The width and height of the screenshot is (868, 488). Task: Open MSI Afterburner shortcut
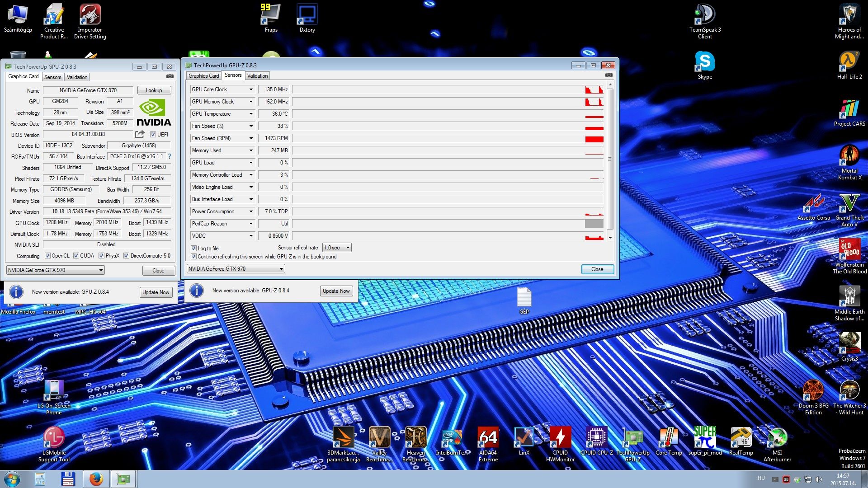pos(777,444)
